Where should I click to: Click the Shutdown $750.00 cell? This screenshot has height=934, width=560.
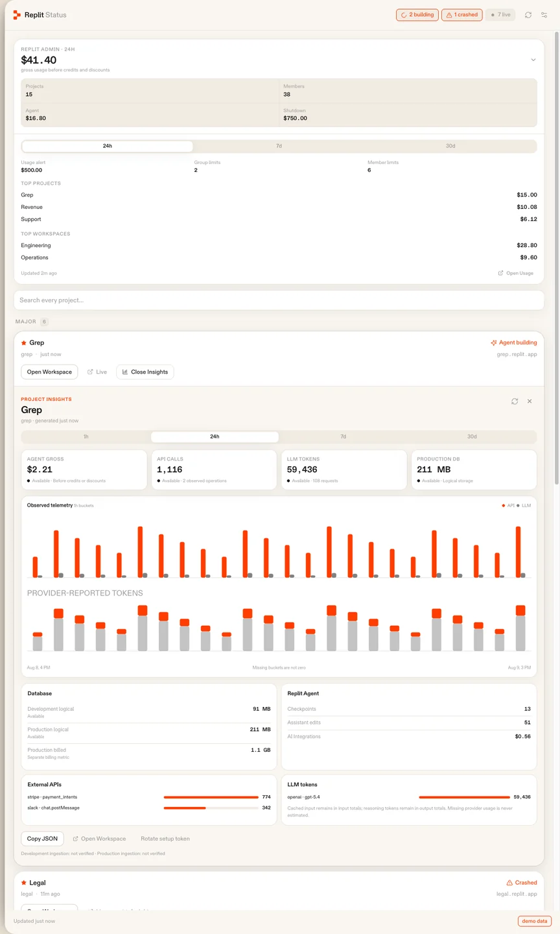(408, 115)
